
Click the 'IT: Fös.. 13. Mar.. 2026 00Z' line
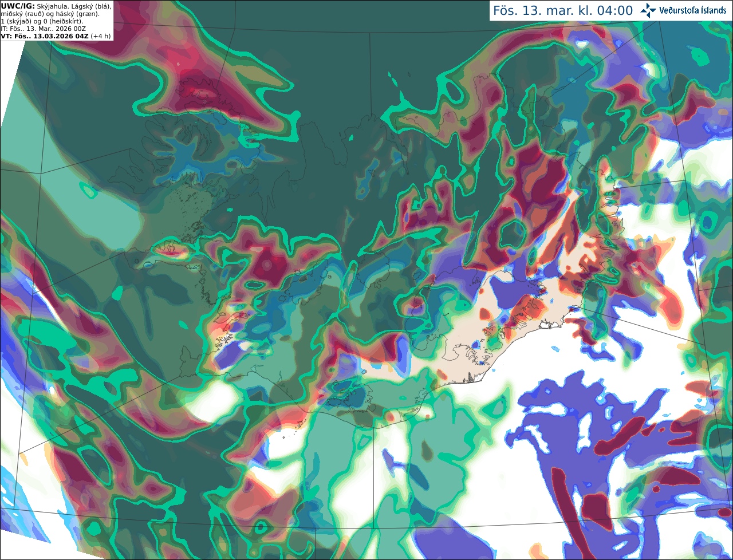point(44,29)
